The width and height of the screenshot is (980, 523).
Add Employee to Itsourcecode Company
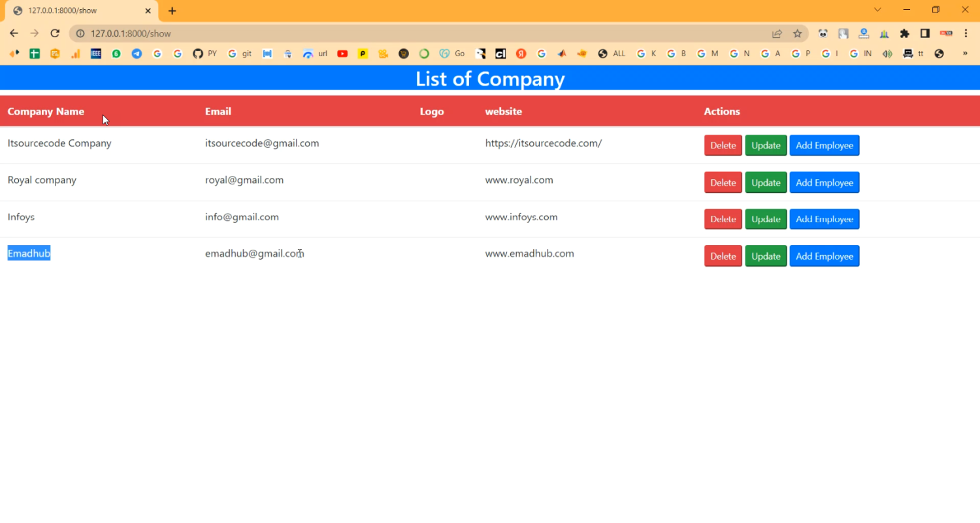coord(824,145)
